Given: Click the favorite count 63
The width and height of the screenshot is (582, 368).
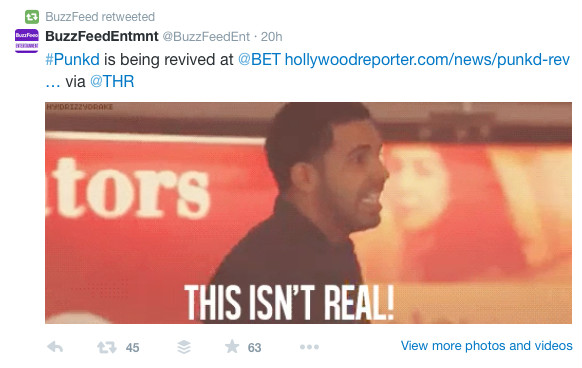Looking at the screenshot, I should coord(255,348).
